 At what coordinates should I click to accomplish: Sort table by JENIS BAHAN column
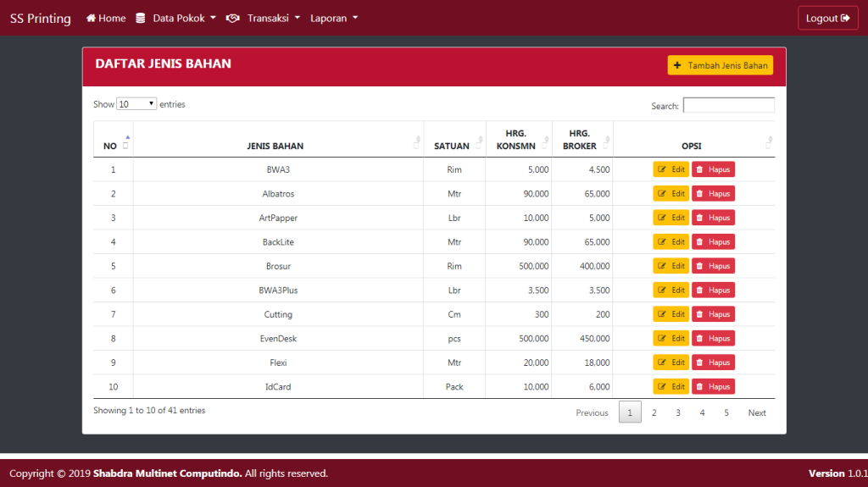278,140
